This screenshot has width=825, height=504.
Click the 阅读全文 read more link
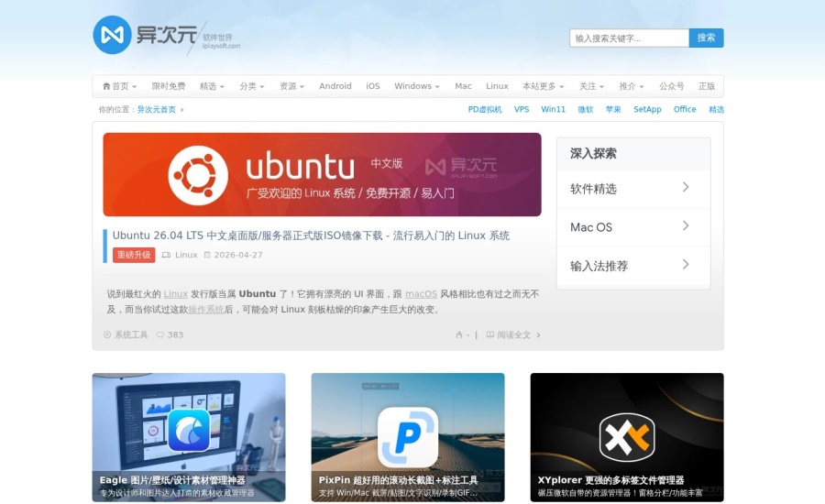point(514,334)
